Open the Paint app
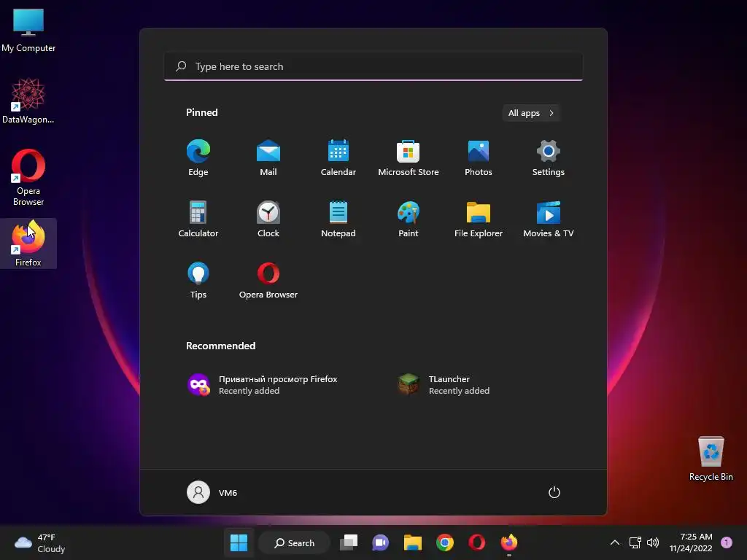Screen dimensions: 747x560 409,219
